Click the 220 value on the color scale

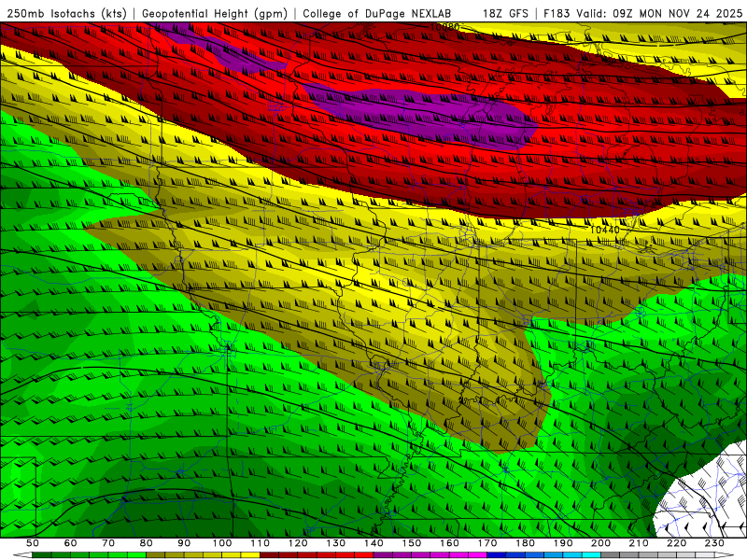click(x=676, y=543)
